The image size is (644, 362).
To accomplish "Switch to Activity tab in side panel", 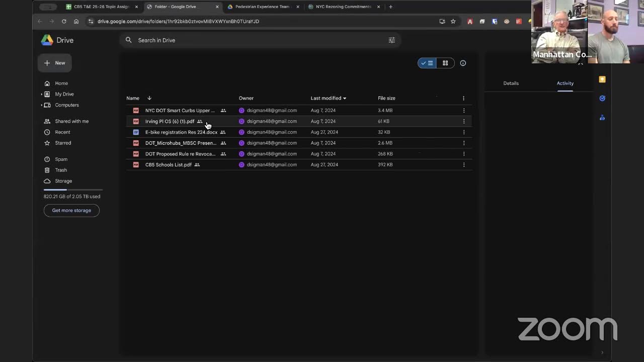I will [x=565, y=83].
